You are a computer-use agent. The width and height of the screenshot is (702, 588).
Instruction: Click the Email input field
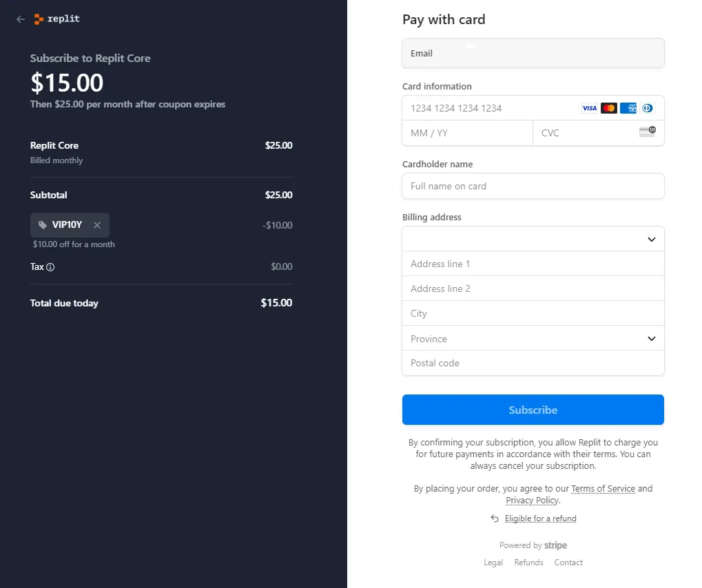[533, 53]
